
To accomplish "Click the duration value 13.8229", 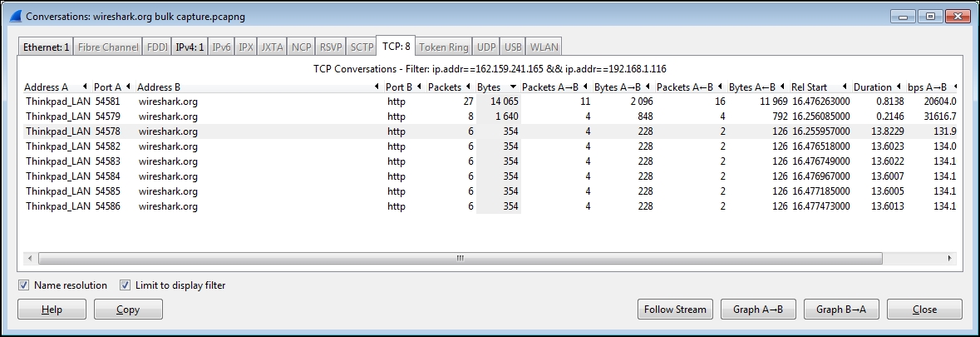I will (888, 131).
